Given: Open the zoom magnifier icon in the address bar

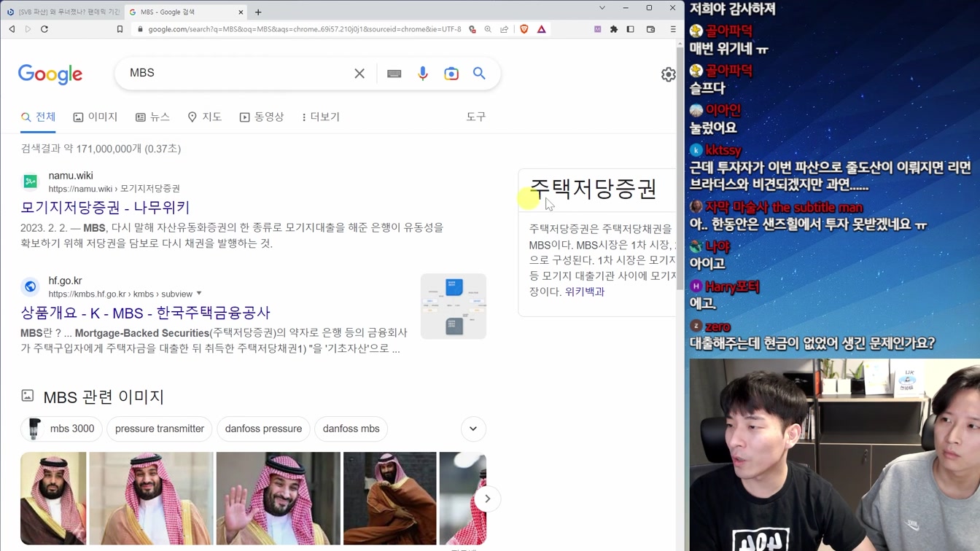Looking at the screenshot, I should pos(488,29).
